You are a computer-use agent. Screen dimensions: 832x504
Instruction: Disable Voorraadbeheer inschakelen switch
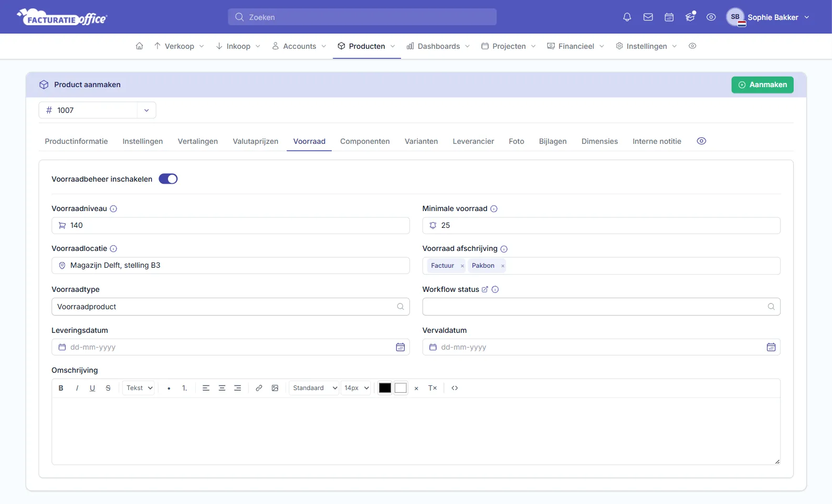point(168,179)
